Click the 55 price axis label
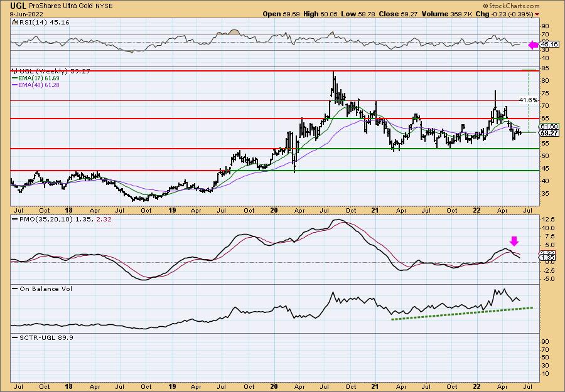Screen dimensions: 565x392 545,144
